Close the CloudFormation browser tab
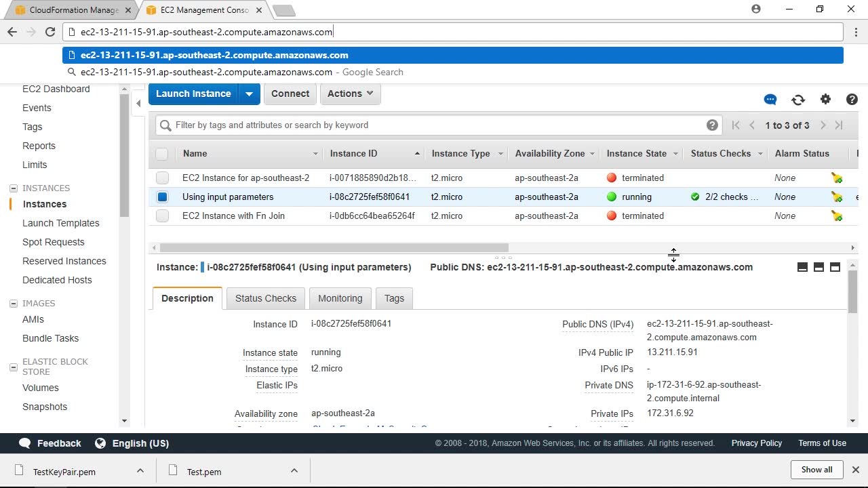This screenshot has height=488, width=868. (128, 10)
